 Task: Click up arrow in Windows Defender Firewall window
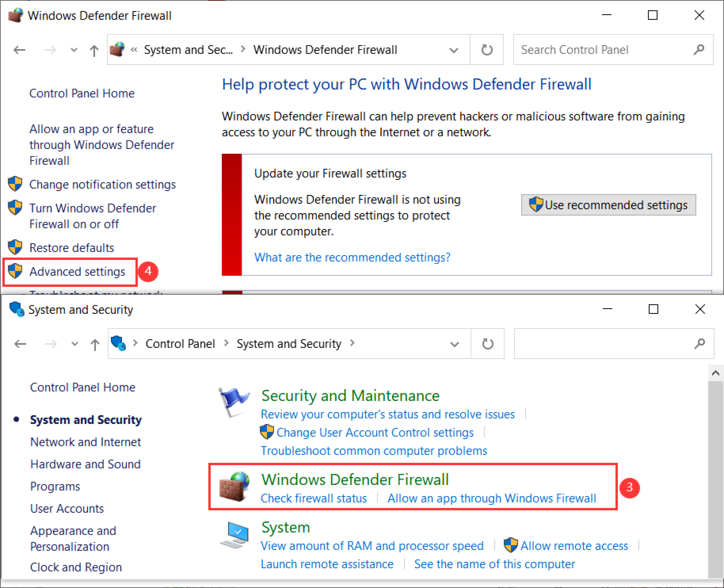pyautogui.click(x=94, y=51)
